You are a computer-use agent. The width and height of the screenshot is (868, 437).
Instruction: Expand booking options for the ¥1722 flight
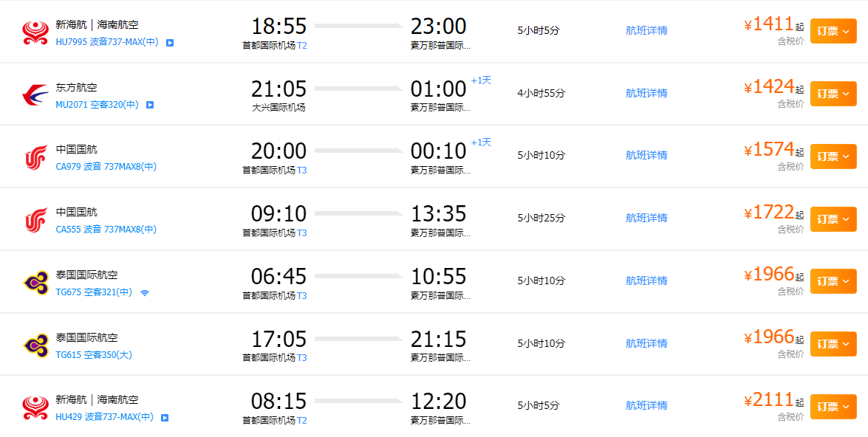coord(833,218)
